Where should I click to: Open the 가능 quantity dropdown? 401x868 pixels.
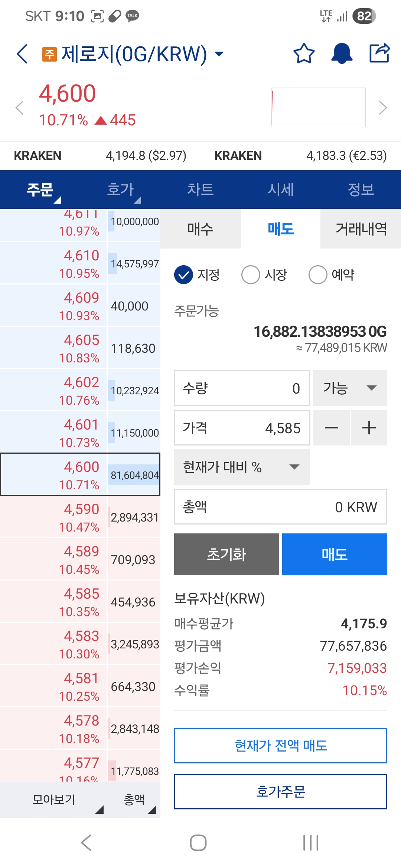[x=350, y=388]
